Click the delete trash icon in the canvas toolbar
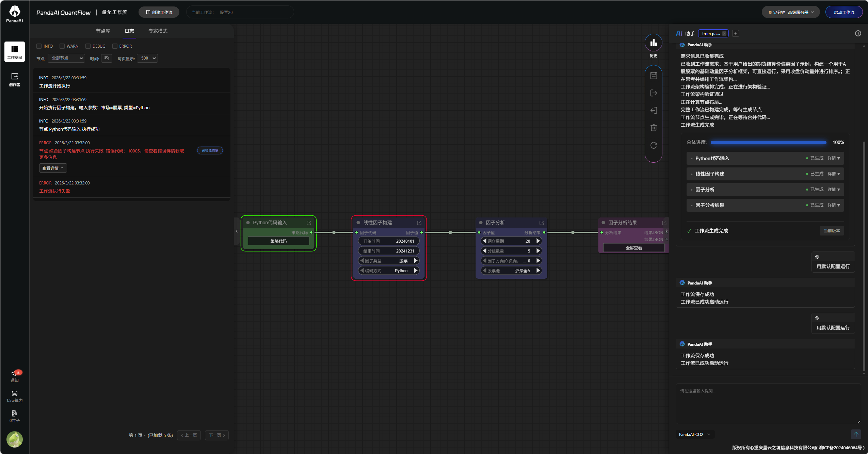This screenshot has height=454, width=868. point(654,128)
